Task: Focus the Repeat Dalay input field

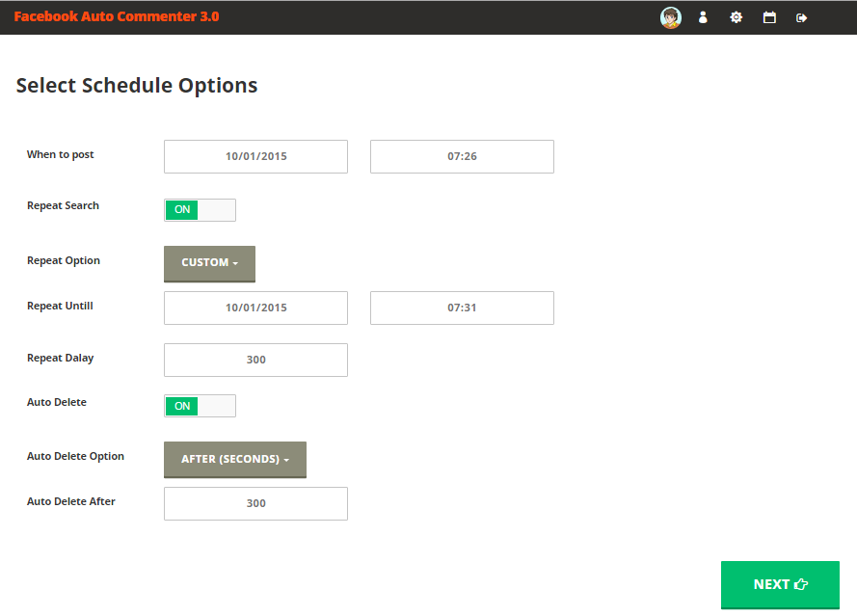Action: click(x=255, y=360)
